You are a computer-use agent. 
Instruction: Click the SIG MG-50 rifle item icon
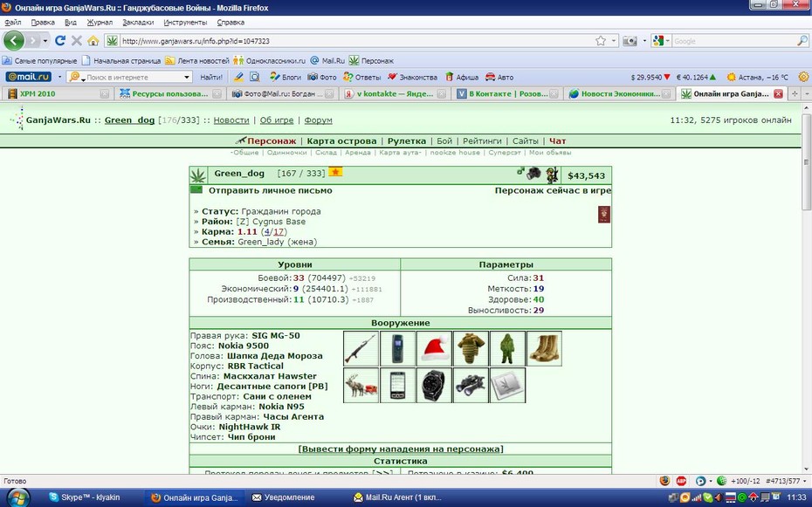361,348
